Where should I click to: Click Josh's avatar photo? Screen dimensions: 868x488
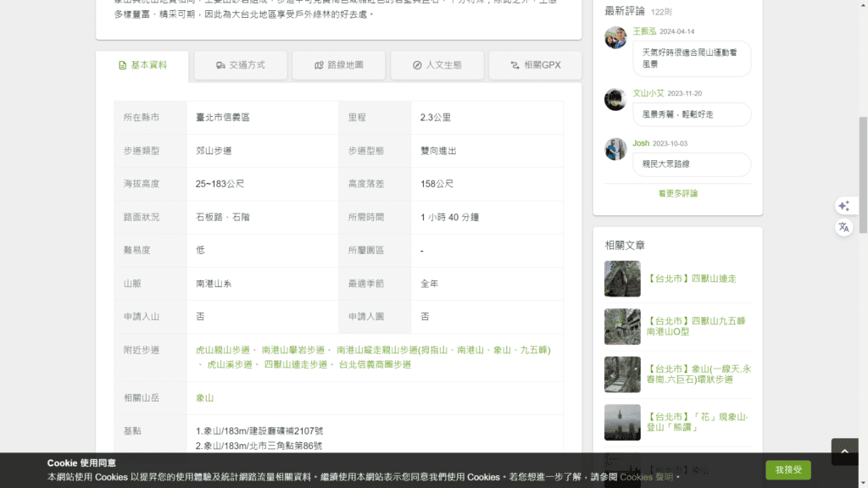pos(615,149)
